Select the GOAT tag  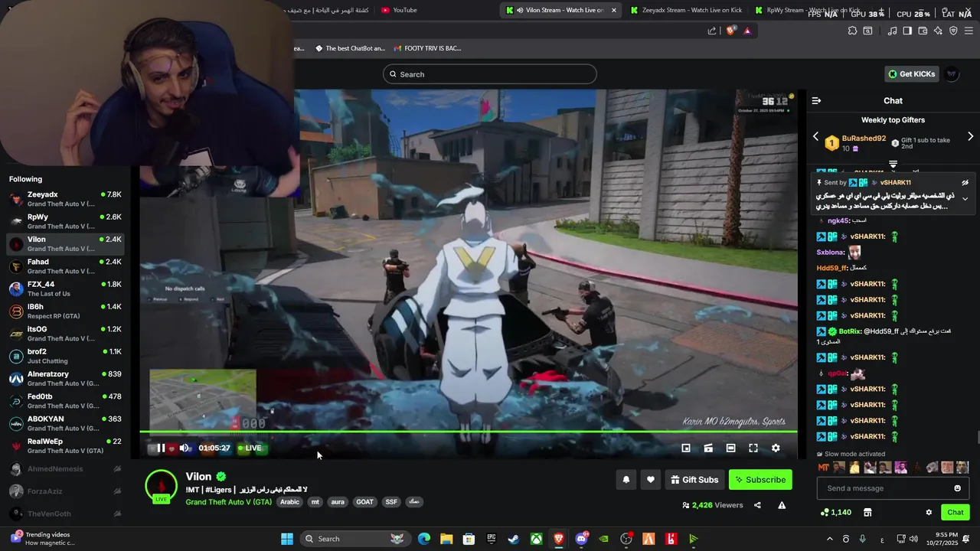click(x=364, y=502)
